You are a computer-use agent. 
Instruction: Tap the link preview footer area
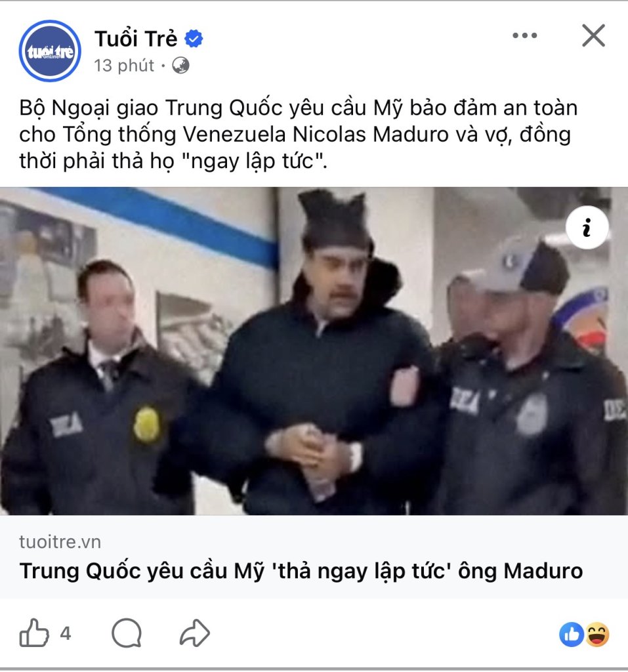[x=314, y=557]
